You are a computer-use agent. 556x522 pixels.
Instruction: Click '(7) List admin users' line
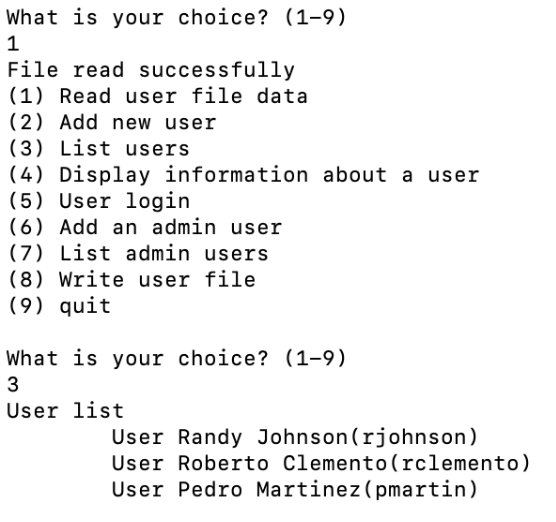[138, 254]
